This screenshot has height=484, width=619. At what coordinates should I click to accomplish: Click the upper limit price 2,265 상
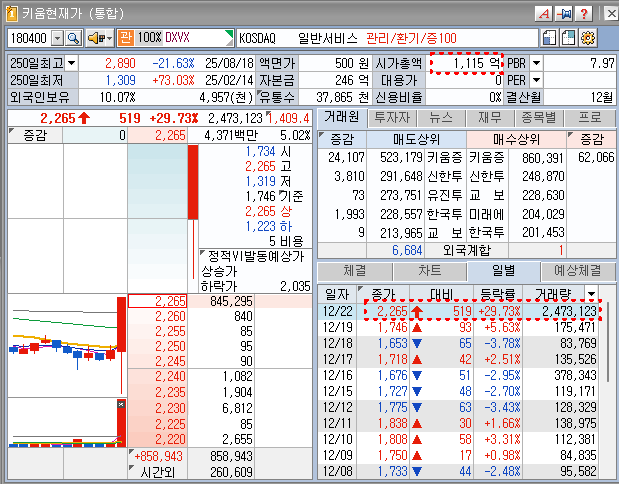coord(268,211)
